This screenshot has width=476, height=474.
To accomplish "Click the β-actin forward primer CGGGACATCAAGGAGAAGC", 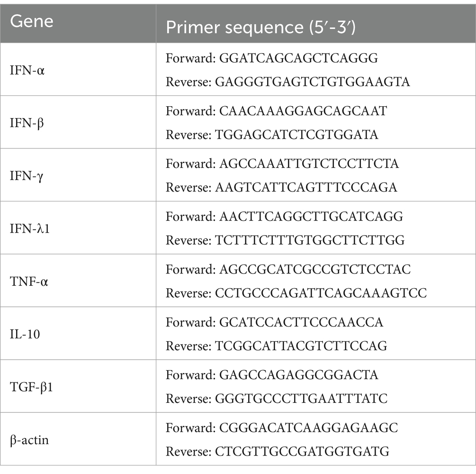I will pos(308,428).
